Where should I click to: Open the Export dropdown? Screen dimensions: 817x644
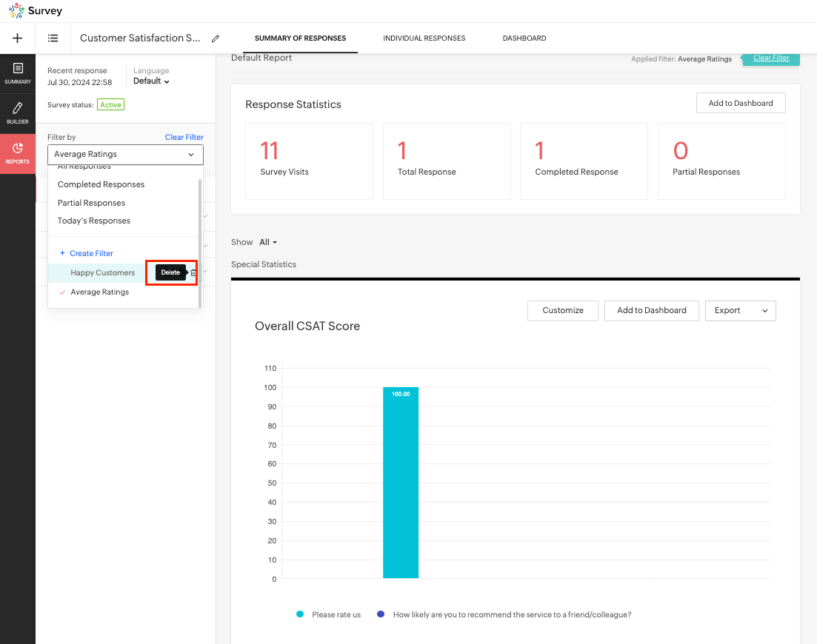click(740, 311)
